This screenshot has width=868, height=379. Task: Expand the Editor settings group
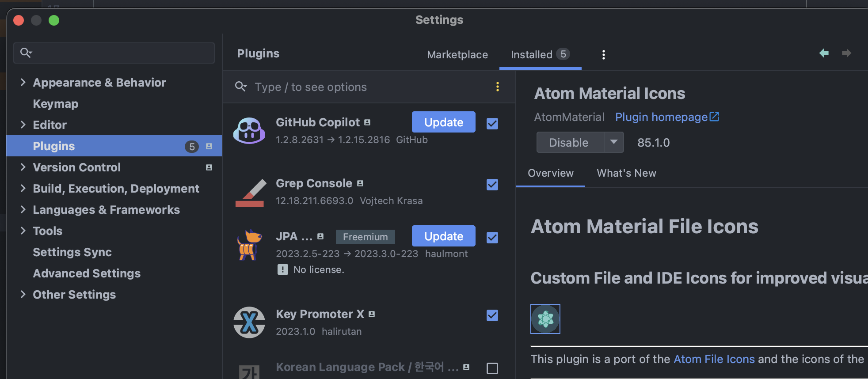click(23, 125)
